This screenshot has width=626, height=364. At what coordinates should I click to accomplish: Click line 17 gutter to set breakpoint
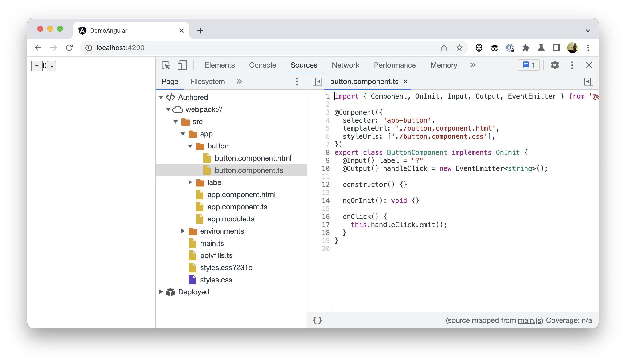point(326,225)
